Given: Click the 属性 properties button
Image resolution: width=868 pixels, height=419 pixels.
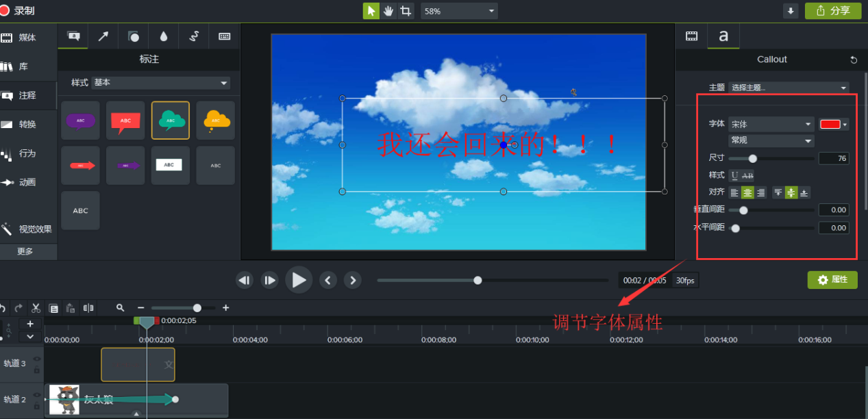Looking at the screenshot, I should coord(832,280).
